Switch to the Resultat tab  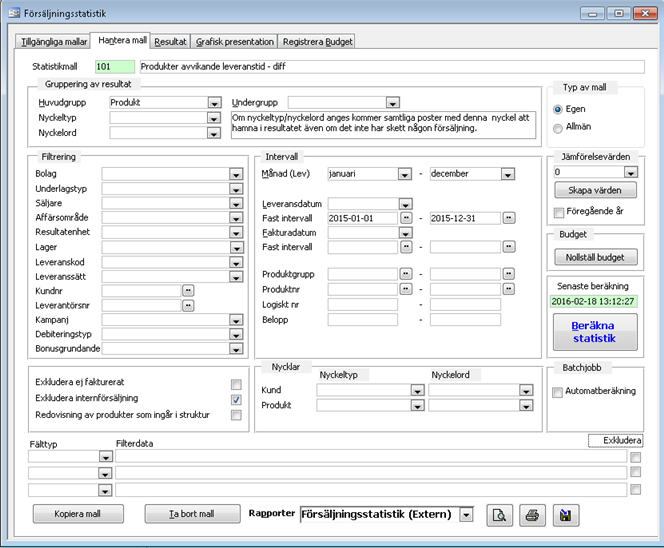pos(170,42)
